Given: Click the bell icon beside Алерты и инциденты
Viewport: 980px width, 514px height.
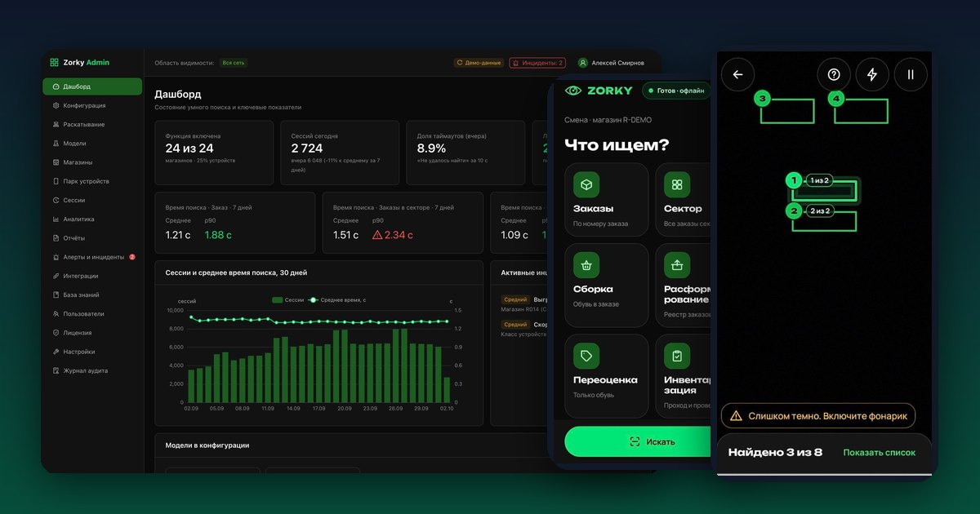Looking at the screenshot, I should [56, 257].
